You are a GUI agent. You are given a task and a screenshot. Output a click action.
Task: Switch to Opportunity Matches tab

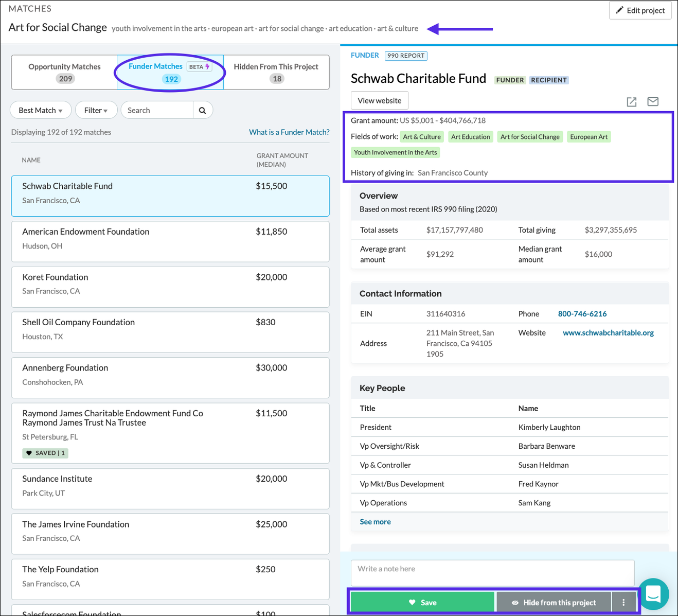pos(65,72)
